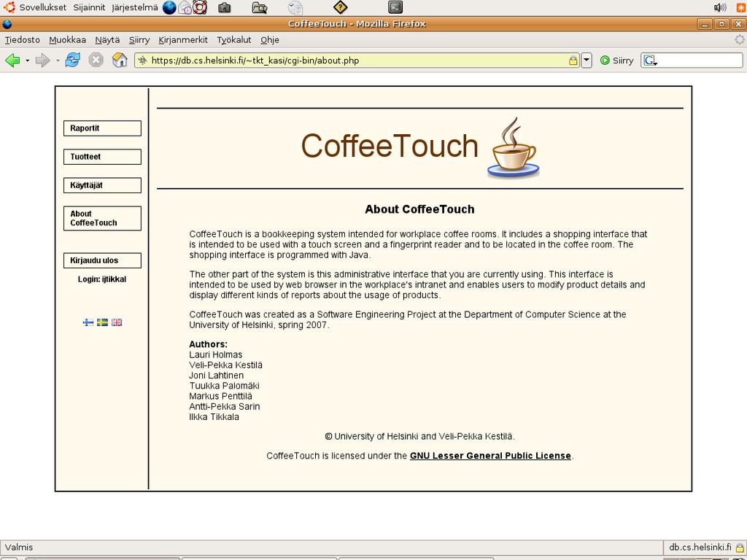747x560 pixels.
Task: Go forward with the grey arrow
Action: 43,61
